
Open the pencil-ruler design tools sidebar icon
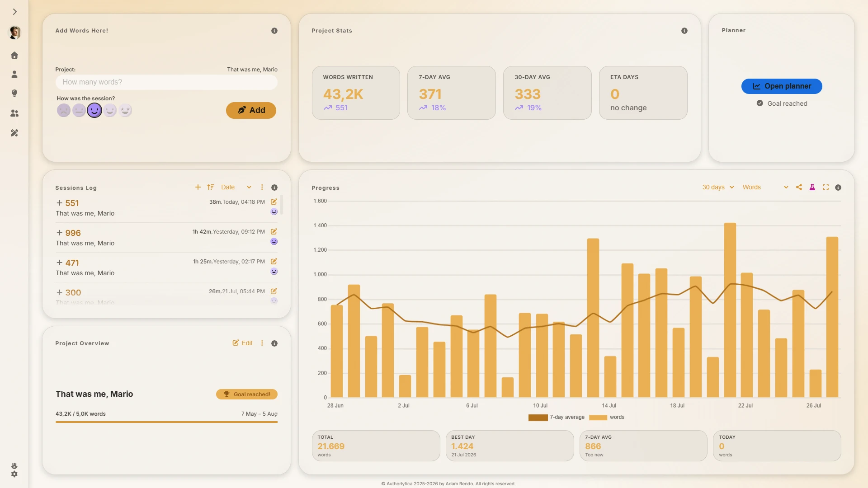click(14, 133)
